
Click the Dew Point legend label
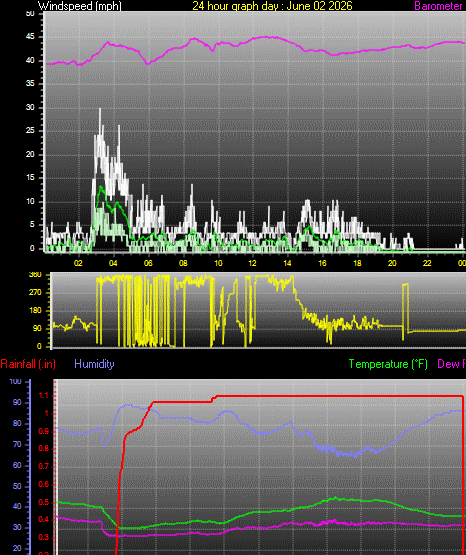point(452,364)
